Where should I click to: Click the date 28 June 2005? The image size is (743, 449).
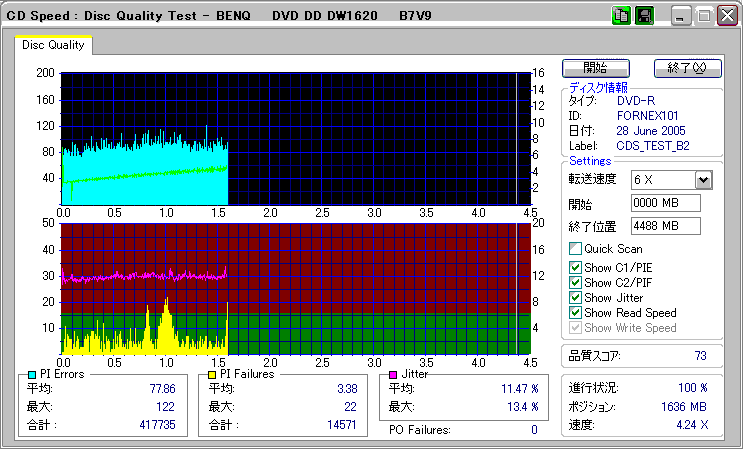tap(651, 131)
